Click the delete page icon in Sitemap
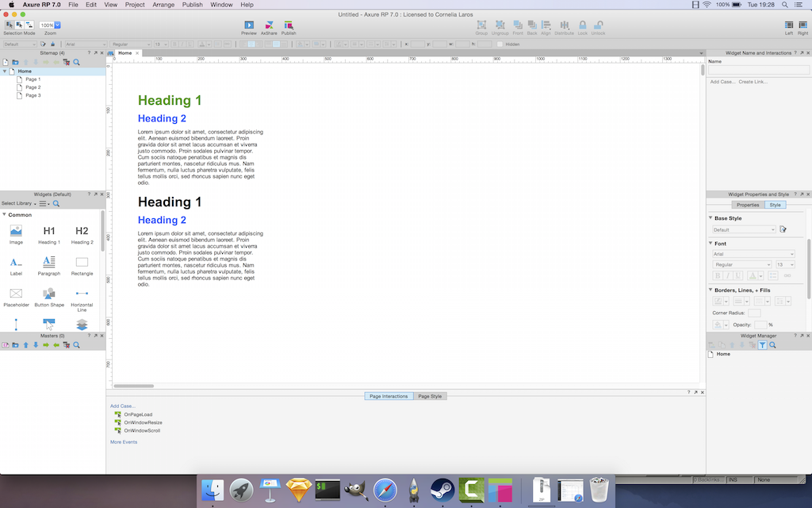 [67, 62]
